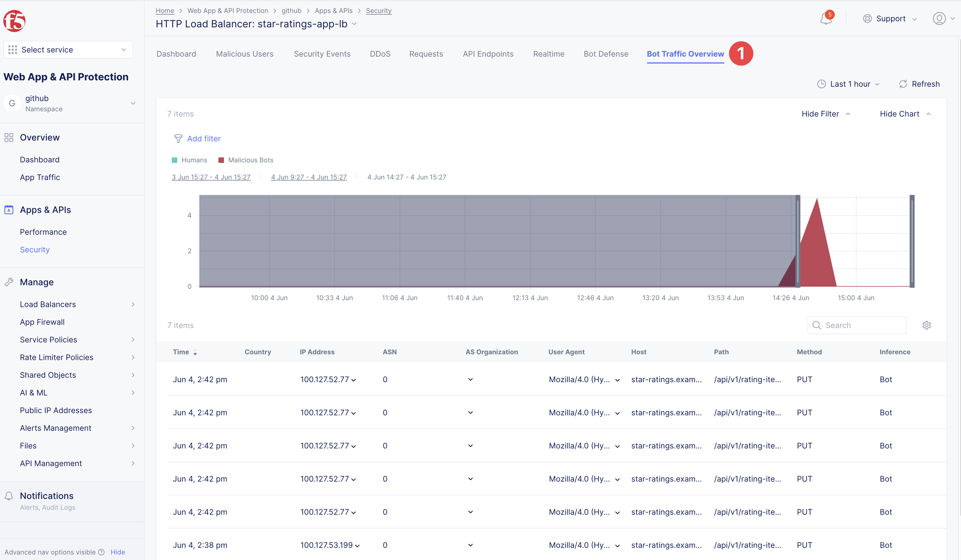
Task: Click the F5 logo
Action: pyautogui.click(x=14, y=21)
